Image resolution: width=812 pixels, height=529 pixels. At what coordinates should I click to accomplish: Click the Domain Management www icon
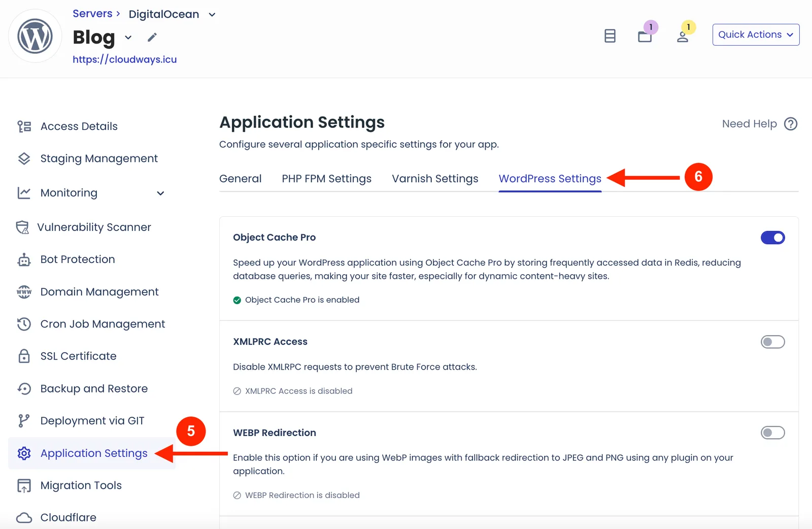click(x=24, y=292)
